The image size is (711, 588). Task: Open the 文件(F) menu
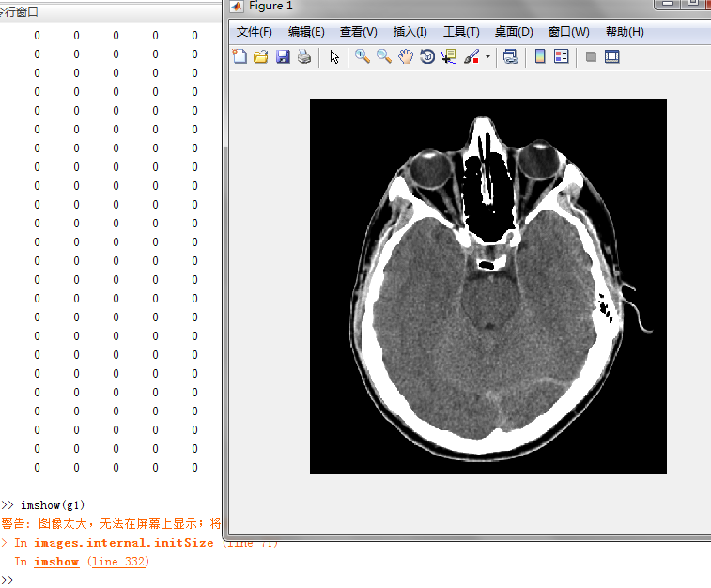[254, 32]
